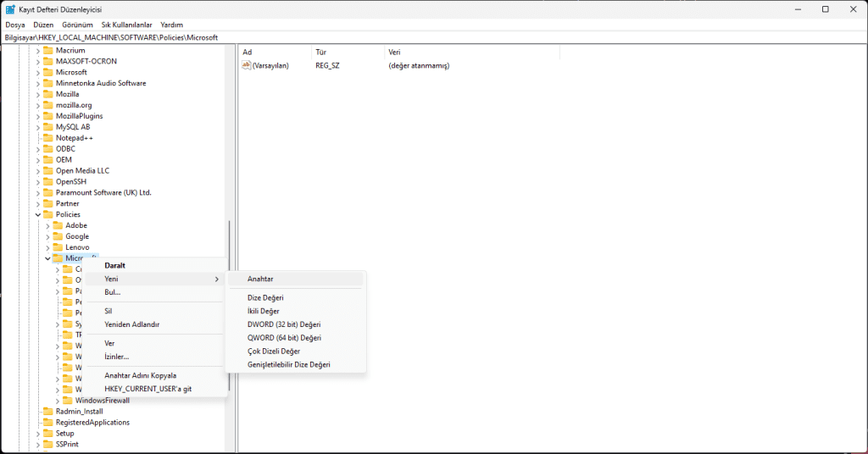The width and height of the screenshot is (868, 454).
Task: Click the OpenSSH folder icon
Action: 48,181
